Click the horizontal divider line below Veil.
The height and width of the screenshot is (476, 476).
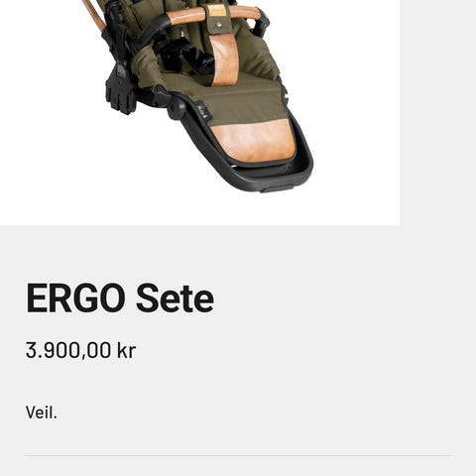pyautogui.click(x=238, y=455)
